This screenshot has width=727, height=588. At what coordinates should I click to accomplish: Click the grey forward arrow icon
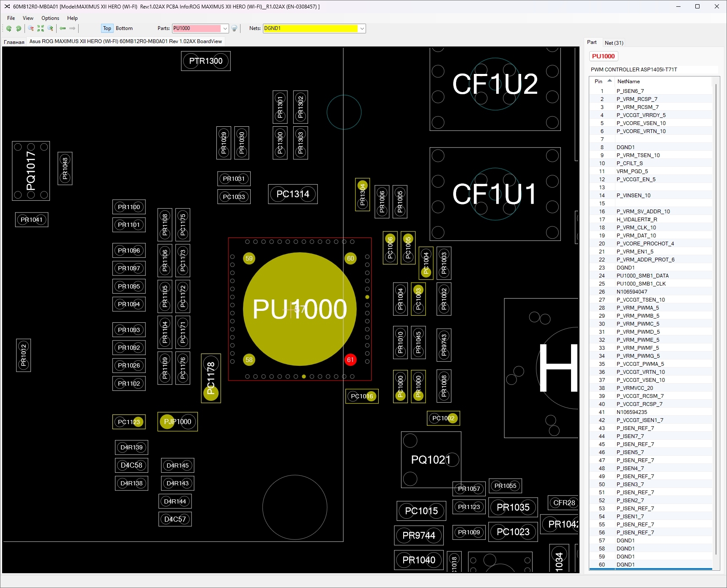(x=72, y=28)
